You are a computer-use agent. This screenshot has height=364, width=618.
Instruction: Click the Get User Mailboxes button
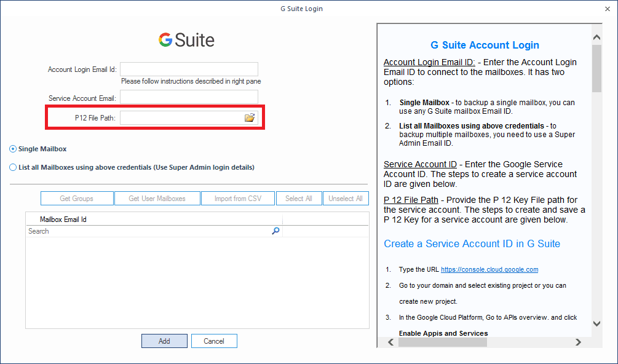coord(157,199)
